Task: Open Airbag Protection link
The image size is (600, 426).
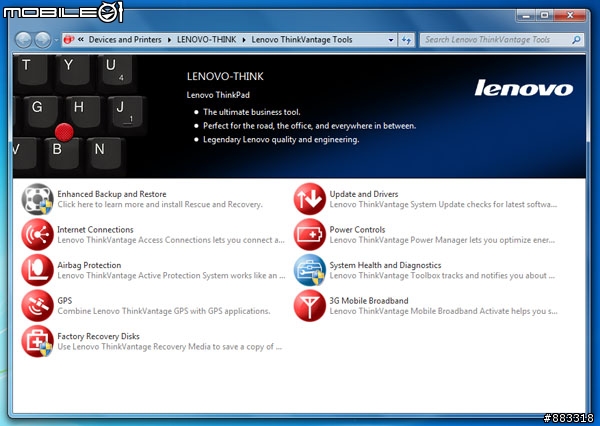Action: [89, 265]
